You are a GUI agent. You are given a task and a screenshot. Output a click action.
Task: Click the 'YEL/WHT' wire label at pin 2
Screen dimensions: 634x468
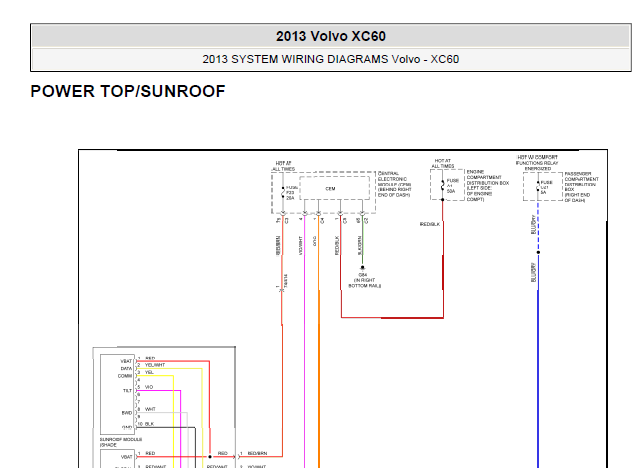pyautogui.click(x=155, y=365)
